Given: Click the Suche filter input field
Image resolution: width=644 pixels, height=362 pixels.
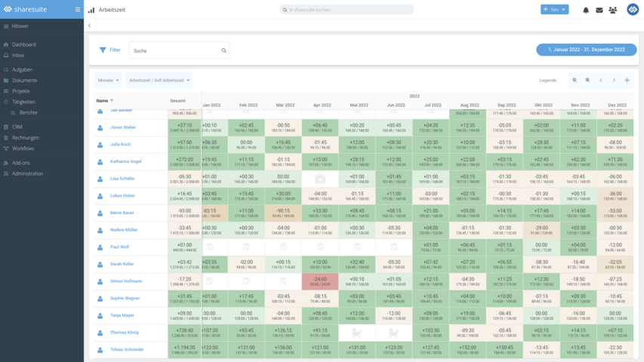Looking at the screenshot, I should coord(175,51).
